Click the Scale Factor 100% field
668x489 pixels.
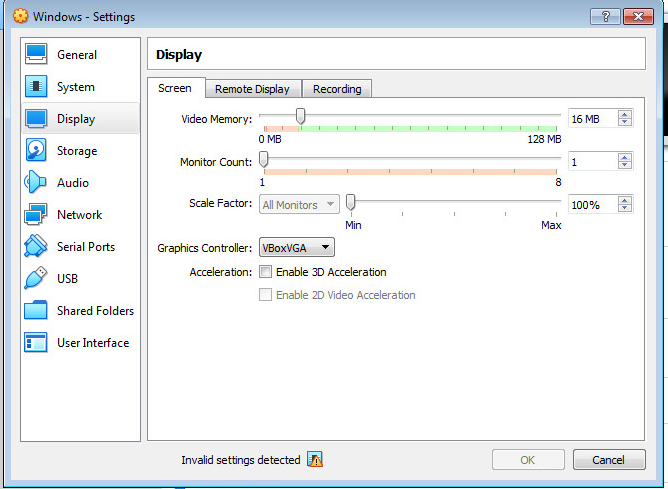pos(593,204)
